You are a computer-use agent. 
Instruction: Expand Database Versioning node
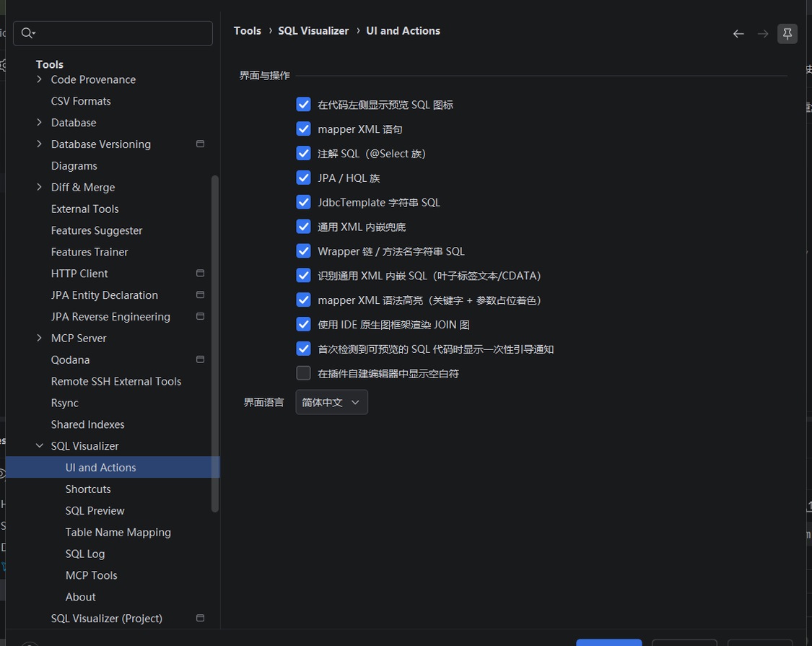[40, 144]
